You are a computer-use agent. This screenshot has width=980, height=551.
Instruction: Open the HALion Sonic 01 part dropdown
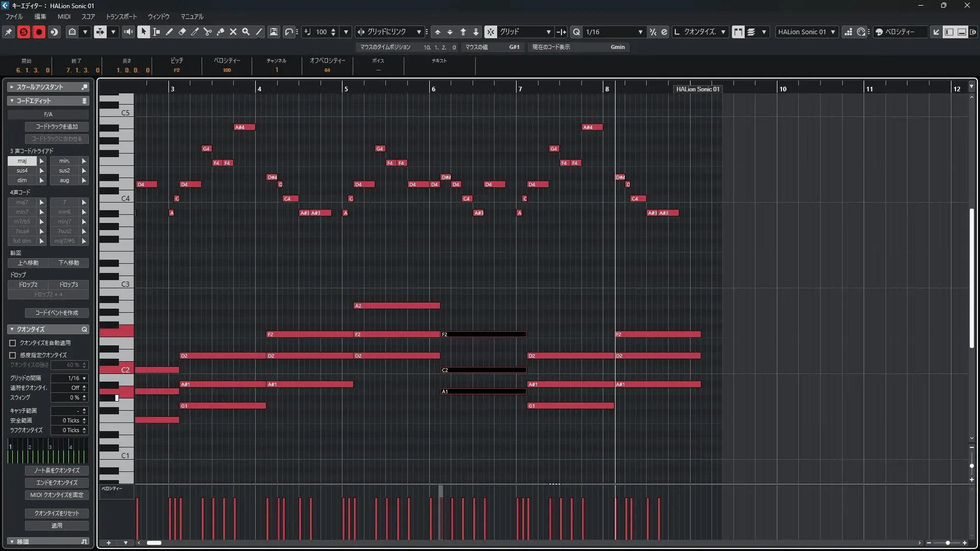point(806,32)
